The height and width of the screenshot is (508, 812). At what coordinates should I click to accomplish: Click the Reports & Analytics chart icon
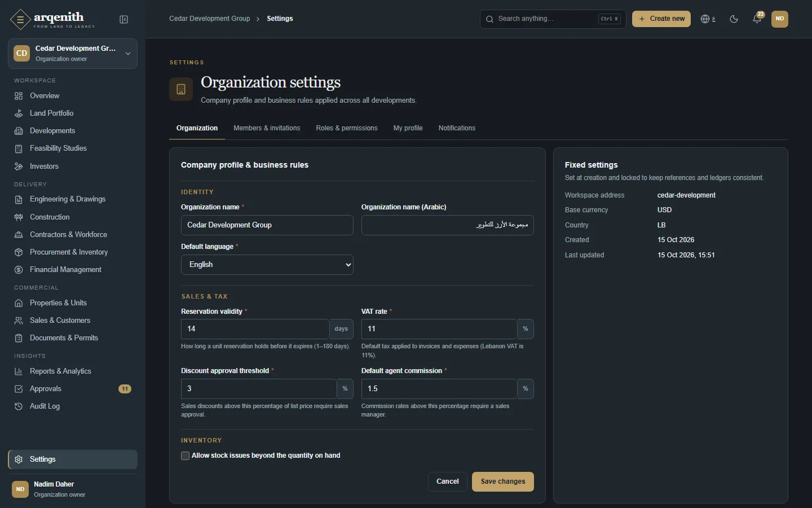[x=19, y=371]
